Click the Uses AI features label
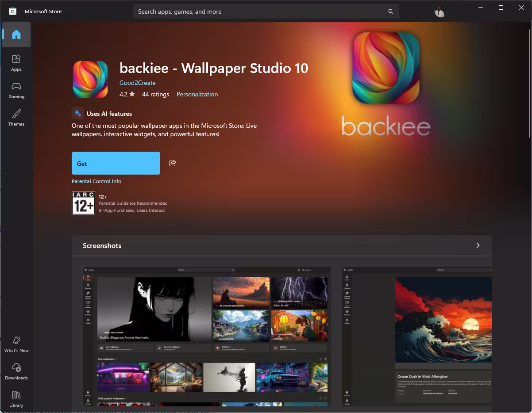532x413 pixels. click(109, 114)
